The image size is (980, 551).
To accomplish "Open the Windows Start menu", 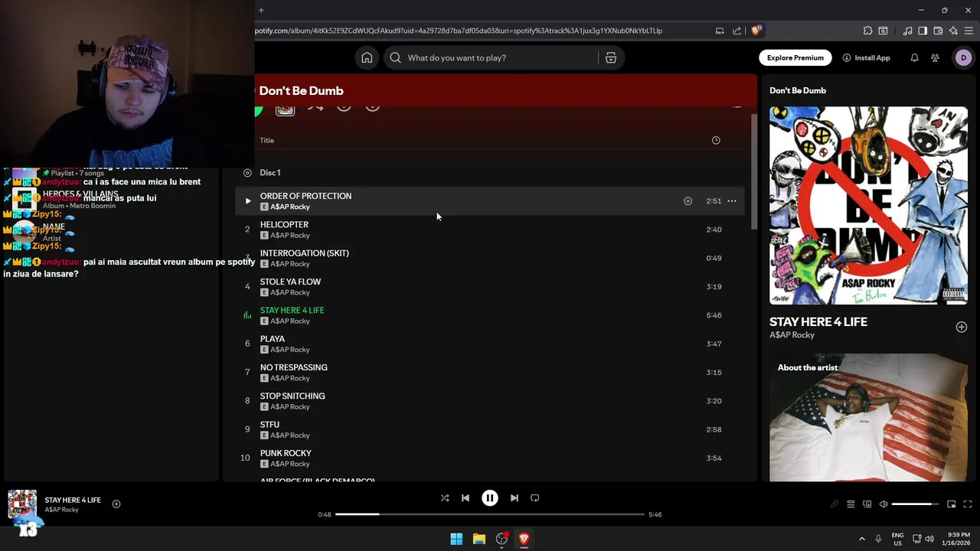I will (x=456, y=539).
